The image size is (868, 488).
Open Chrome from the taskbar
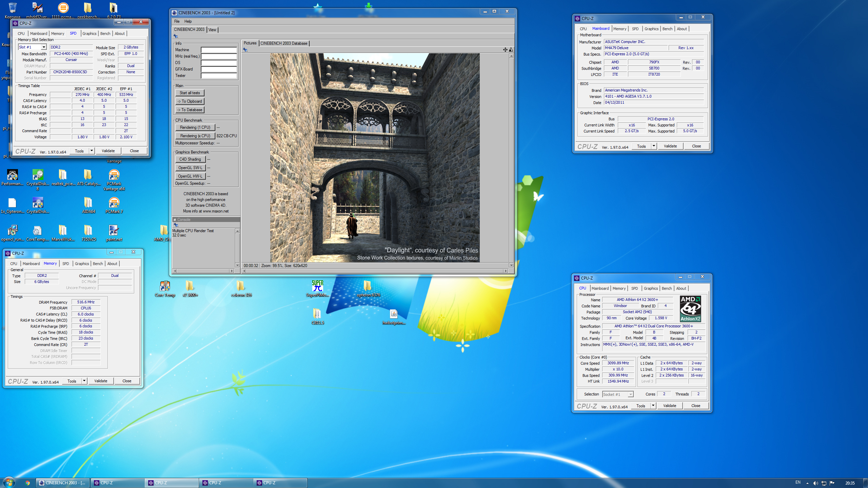pyautogui.click(x=27, y=483)
